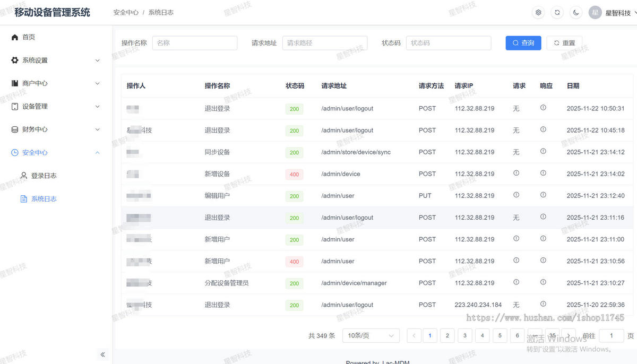Click previous page arrow in pagination
The width and height of the screenshot is (637, 364).
414,335
